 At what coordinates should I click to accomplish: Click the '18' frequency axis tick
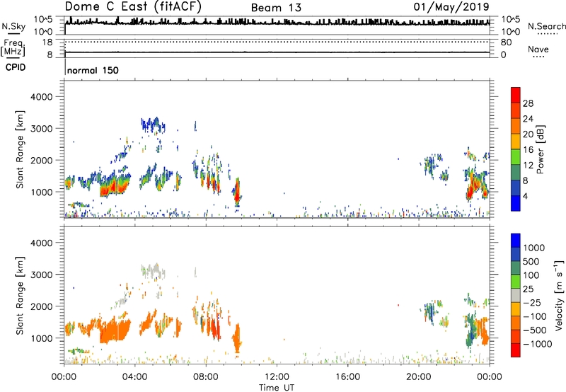click(47, 42)
